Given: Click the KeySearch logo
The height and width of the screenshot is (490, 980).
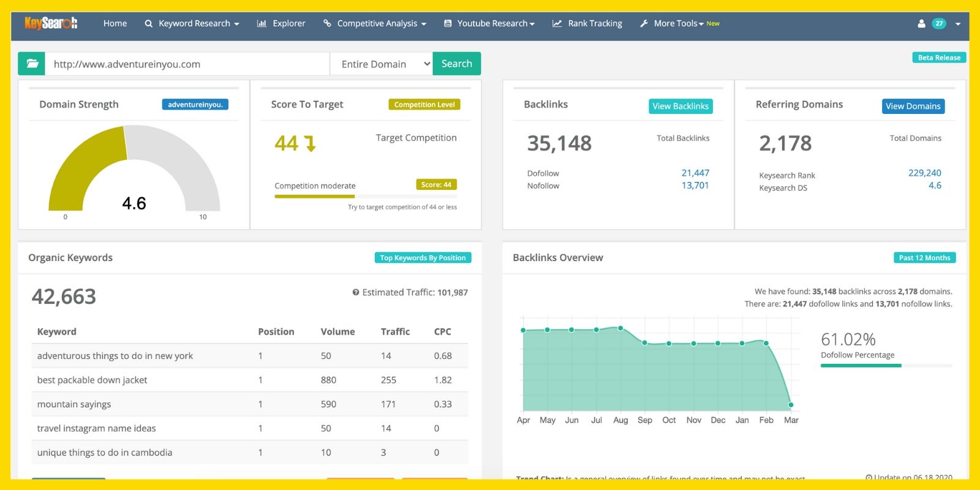Looking at the screenshot, I should pos(51,23).
